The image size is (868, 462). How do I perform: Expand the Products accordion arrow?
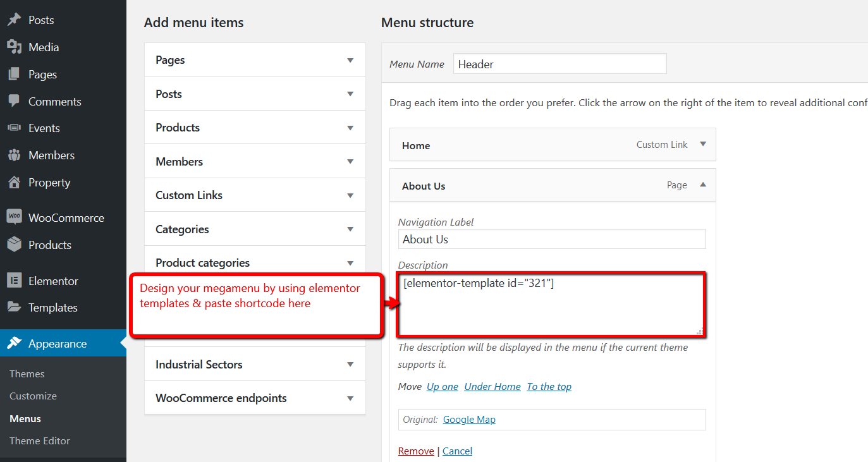pos(350,128)
